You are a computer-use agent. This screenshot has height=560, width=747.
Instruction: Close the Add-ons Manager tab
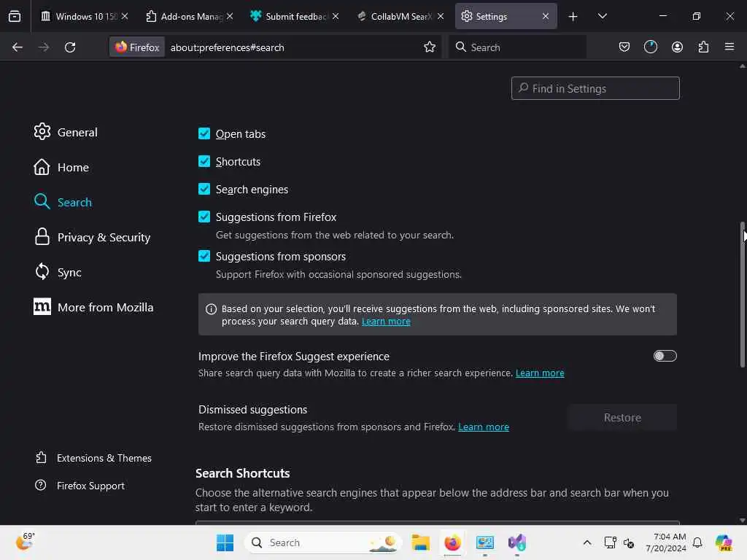coord(230,17)
